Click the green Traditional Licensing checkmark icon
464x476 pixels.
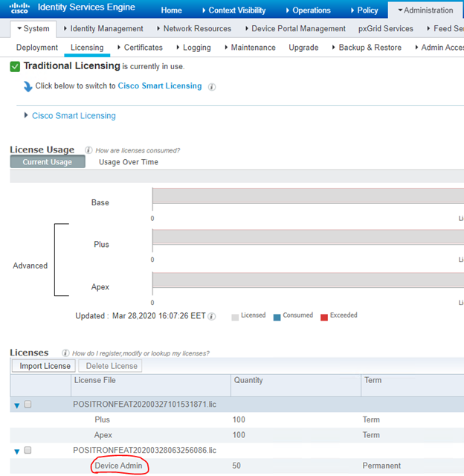[x=15, y=66]
